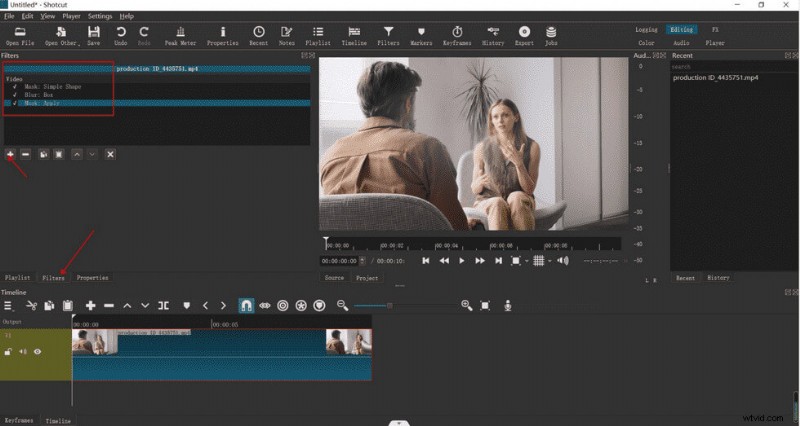Screen dimensions: 800x426
Task: Open the Peak Meter panel
Action: pyautogui.click(x=180, y=36)
